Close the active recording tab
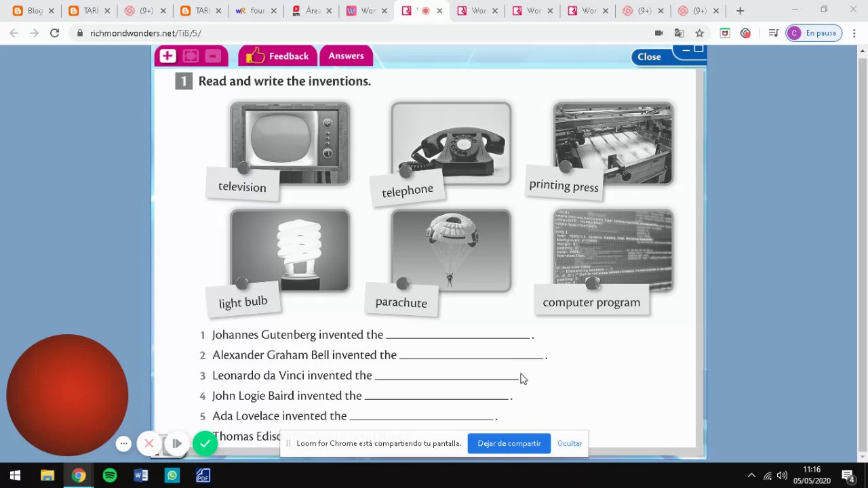The height and width of the screenshot is (488, 868). click(439, 11)
